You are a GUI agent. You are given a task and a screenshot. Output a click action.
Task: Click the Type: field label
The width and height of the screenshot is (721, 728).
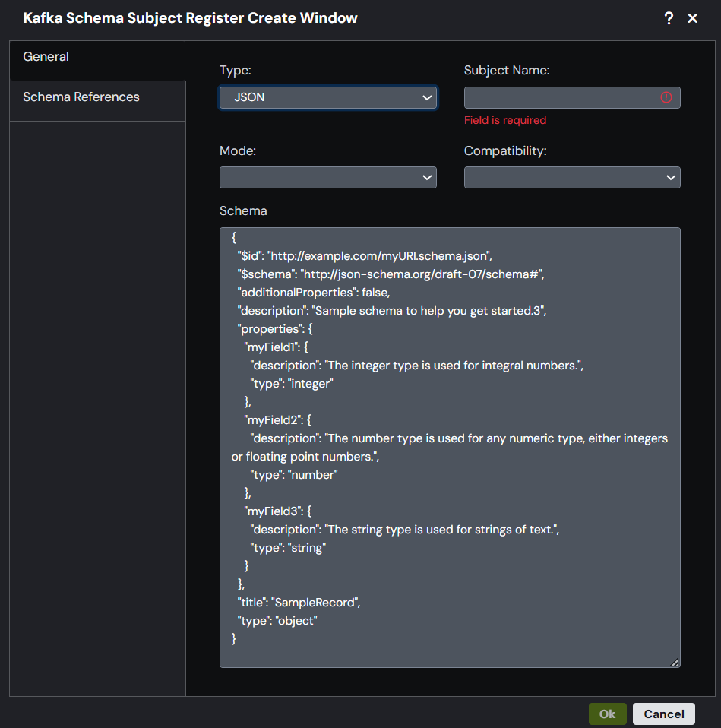point(236,70)
